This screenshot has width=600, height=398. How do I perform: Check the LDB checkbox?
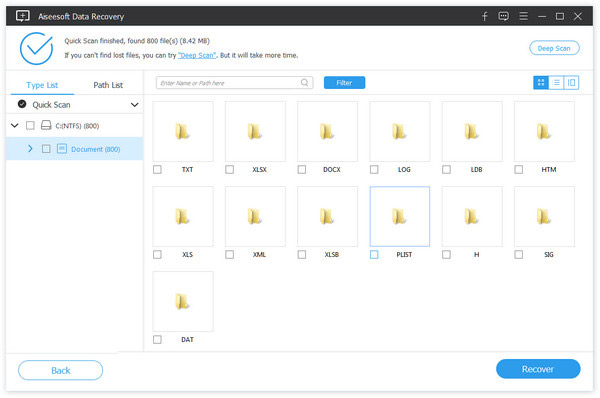[447, 170]
